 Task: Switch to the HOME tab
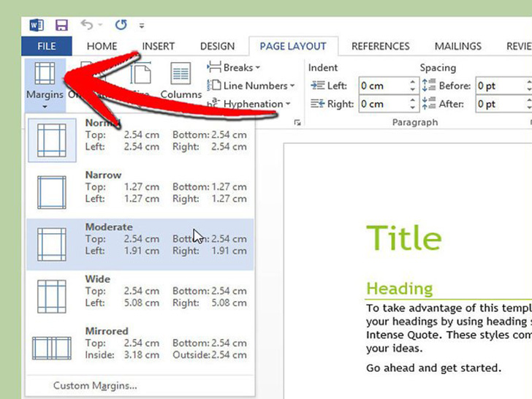102,46
